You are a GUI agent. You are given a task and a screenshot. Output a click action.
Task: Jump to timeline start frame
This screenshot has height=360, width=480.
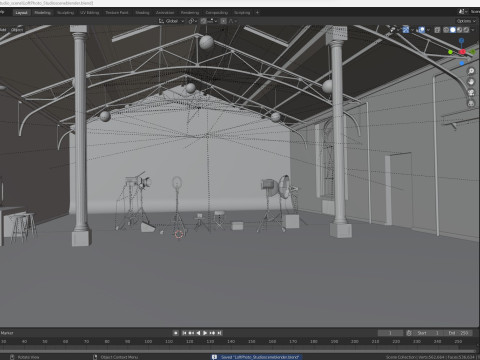click(184, 333)
